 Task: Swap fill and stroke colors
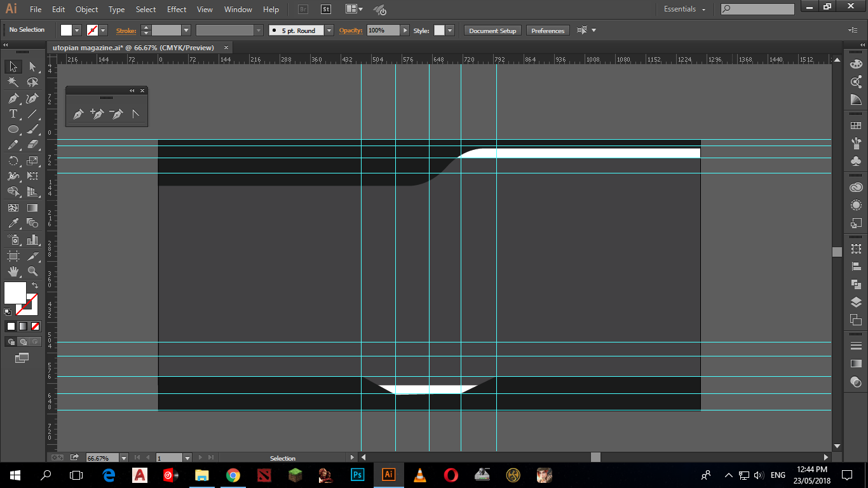click(x=35, y=285)
